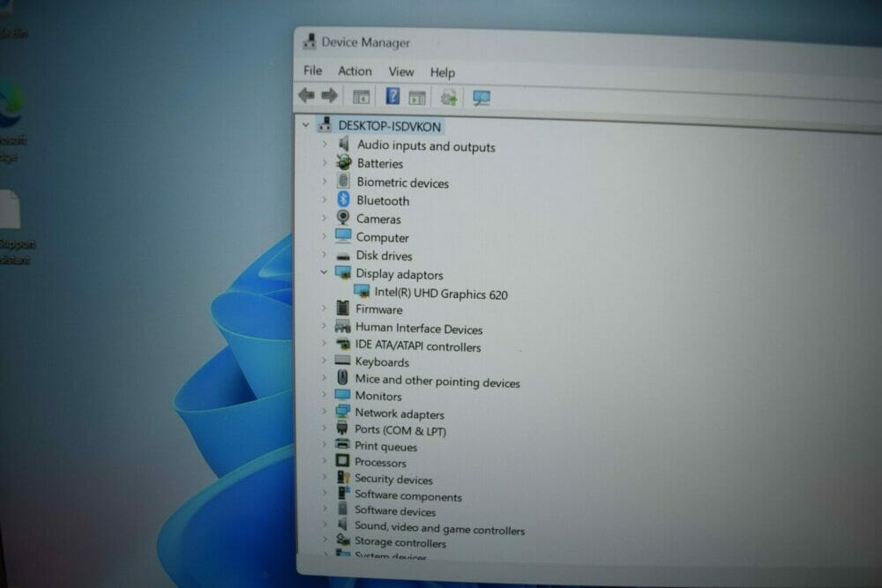Click the Disk drives icon
Image resolution: width=882 pixels, height=588 pixels.
[342, 257]
